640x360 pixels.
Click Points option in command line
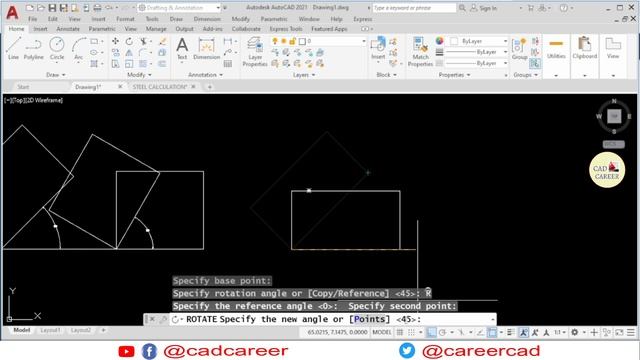tap(369, 319)
